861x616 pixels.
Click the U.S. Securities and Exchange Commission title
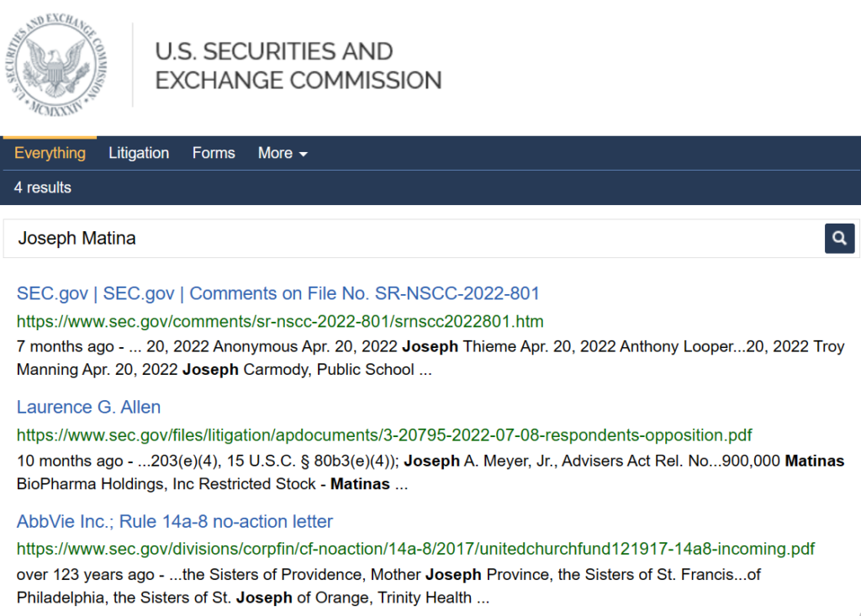(298, 66)
